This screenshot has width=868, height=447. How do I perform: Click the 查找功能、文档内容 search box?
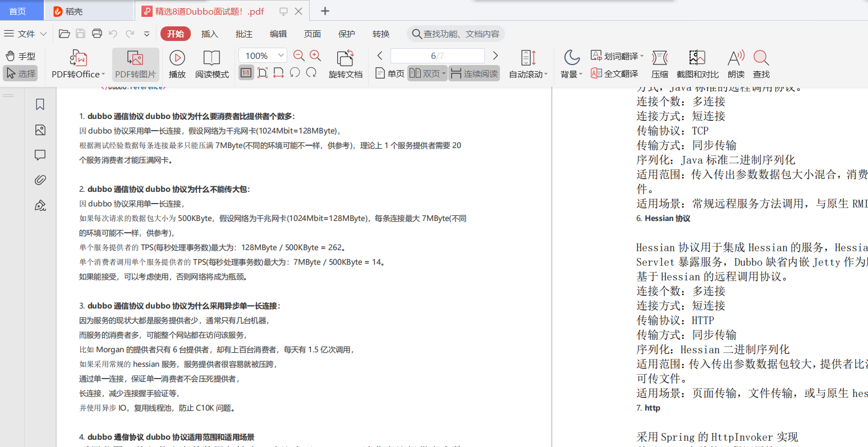coord(456,34)
